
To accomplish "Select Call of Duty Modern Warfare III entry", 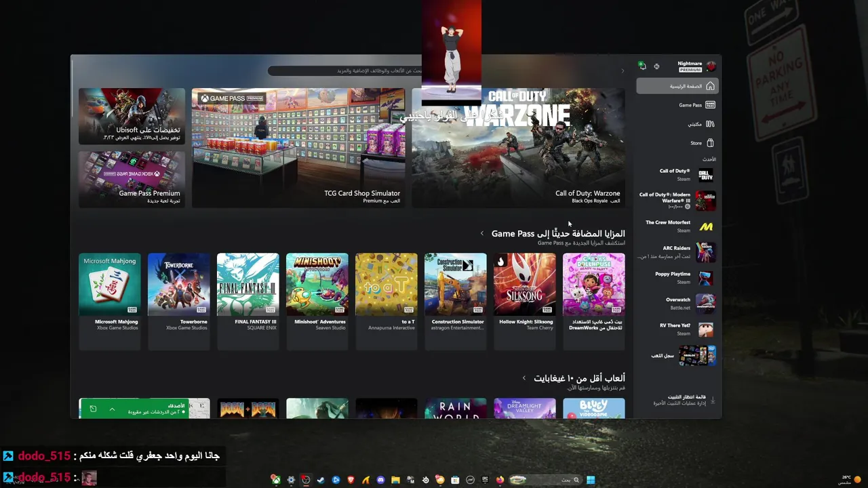I will 677,201.
